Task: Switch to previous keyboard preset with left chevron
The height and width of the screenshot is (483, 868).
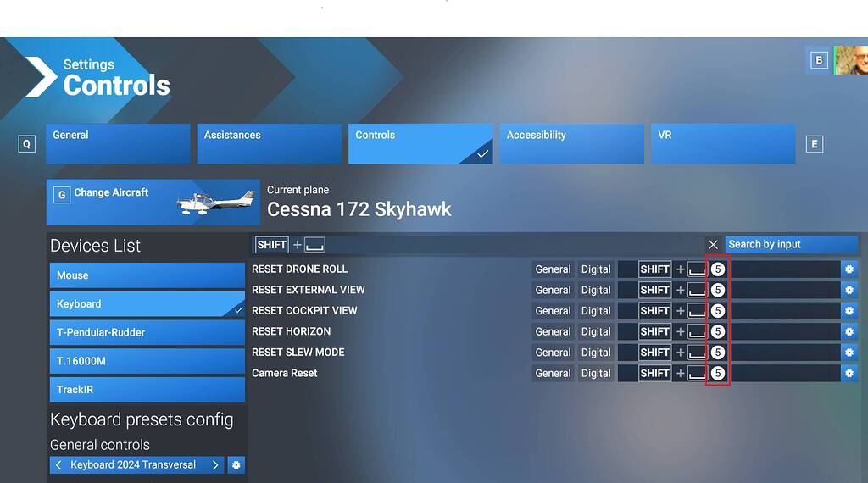Action: click(58, 464)
